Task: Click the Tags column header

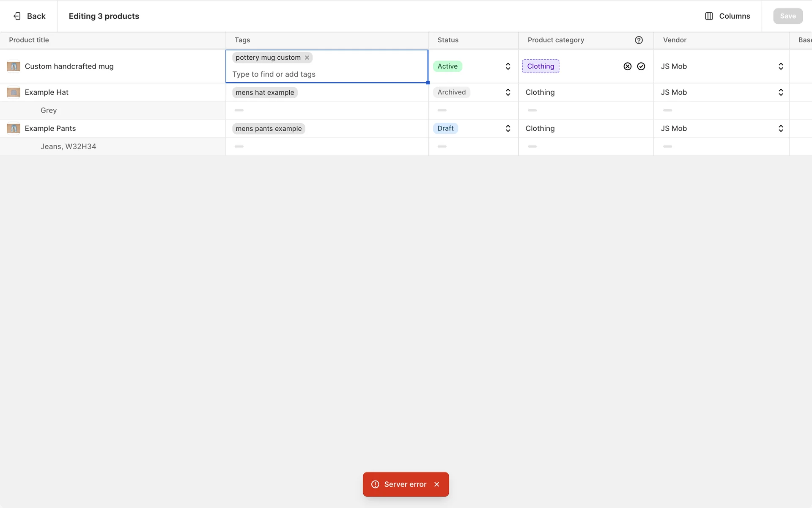Action: [242, 40]
